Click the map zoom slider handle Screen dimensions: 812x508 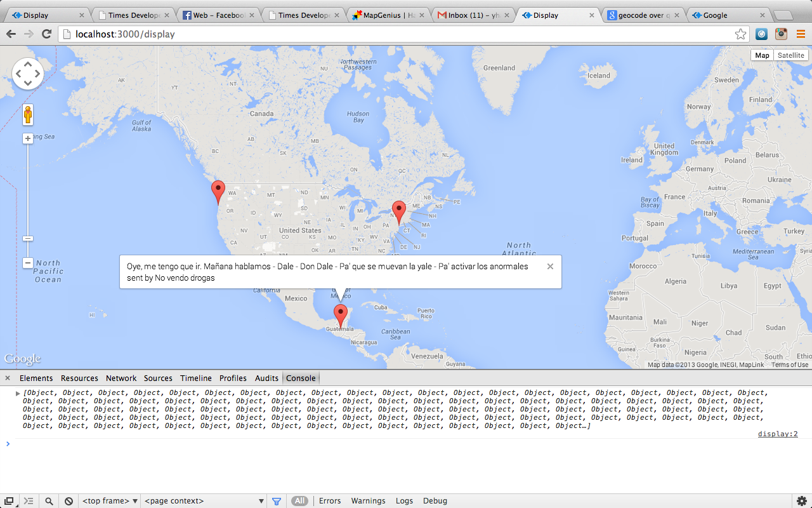pyautogui.click(x=28, y=238)
